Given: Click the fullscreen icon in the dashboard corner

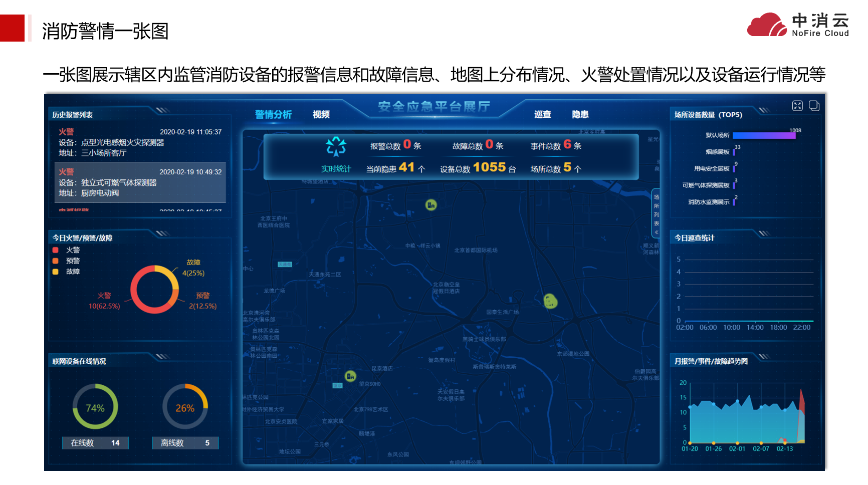Looking at the screenshot, I should click(797, 106).
